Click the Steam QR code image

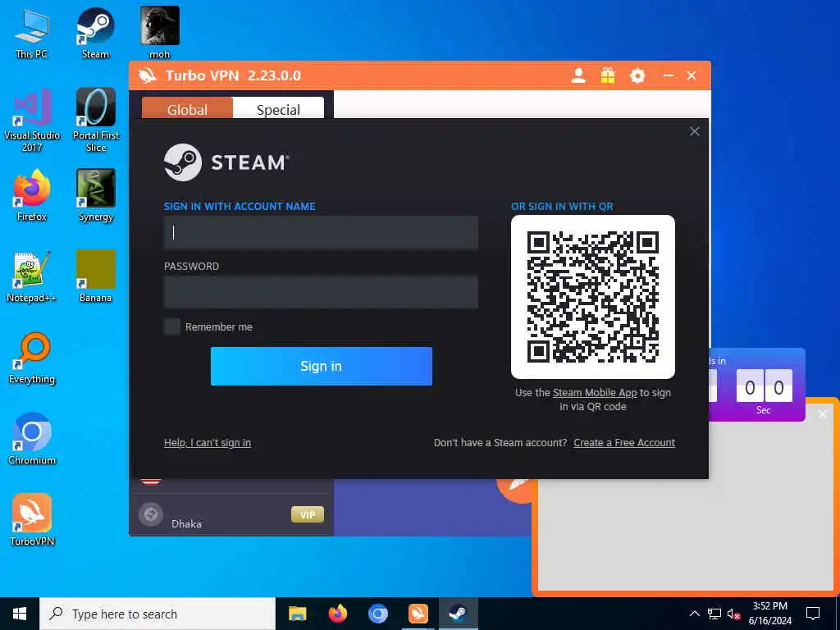592,297
